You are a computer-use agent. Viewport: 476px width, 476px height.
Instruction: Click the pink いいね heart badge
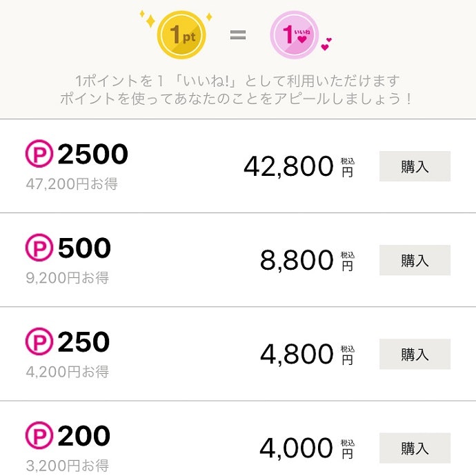click(x=295, y=34)
